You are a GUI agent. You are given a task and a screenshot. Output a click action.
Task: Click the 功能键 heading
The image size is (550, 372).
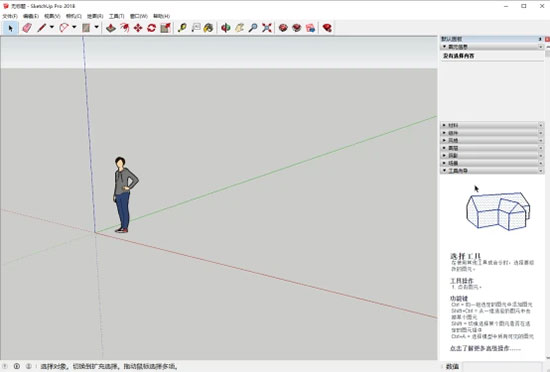click(x=459, y=299)
